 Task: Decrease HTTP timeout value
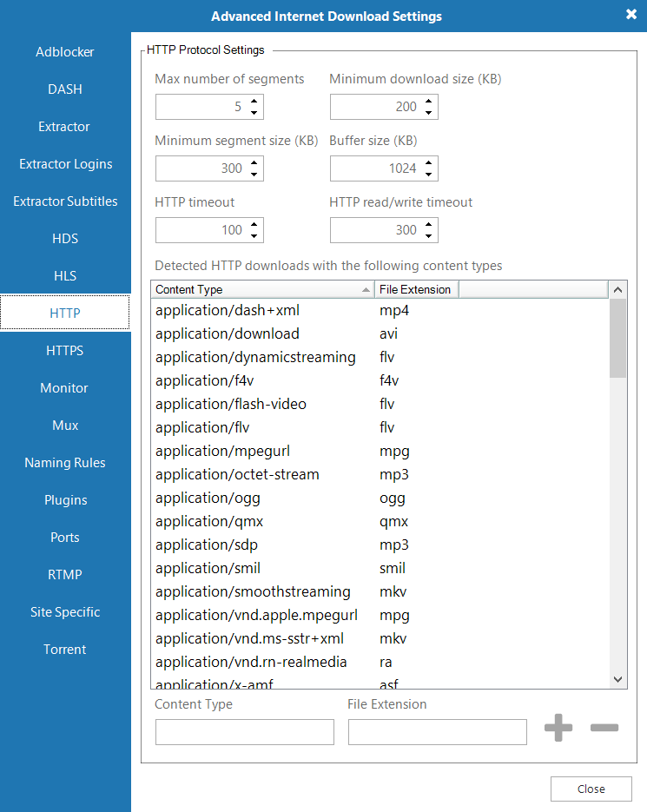coord(254,235)
